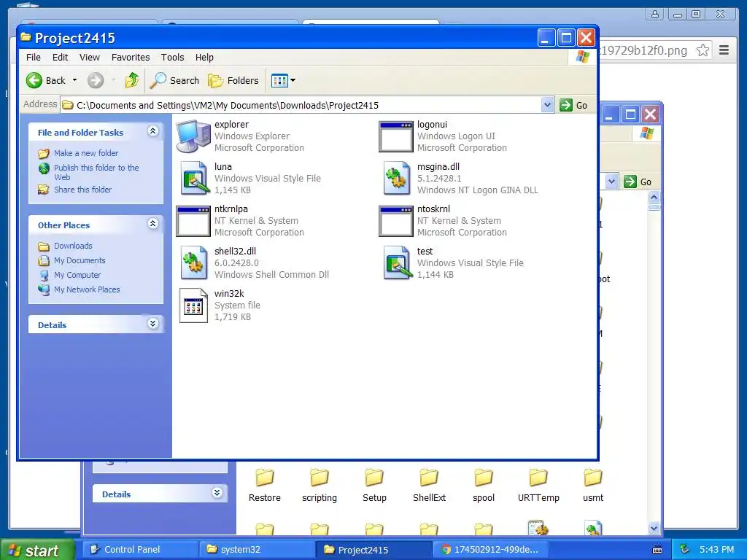Go to My Network Places link
This screenshot has height=560, width=747.
(87, 289)
